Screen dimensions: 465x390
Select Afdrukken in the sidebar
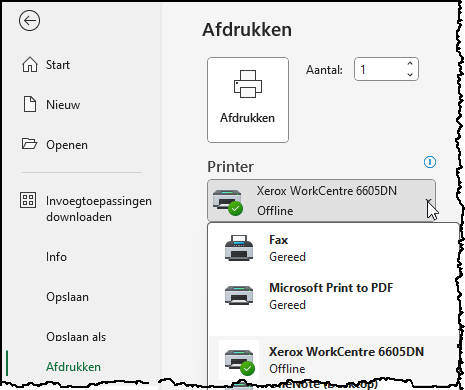point(73,367)
